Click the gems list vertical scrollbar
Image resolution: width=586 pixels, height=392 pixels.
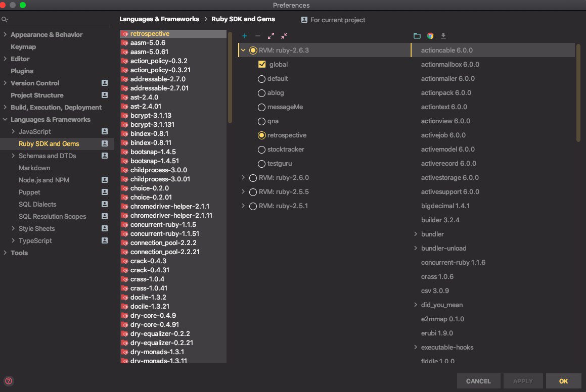click(x=578, y=92)
